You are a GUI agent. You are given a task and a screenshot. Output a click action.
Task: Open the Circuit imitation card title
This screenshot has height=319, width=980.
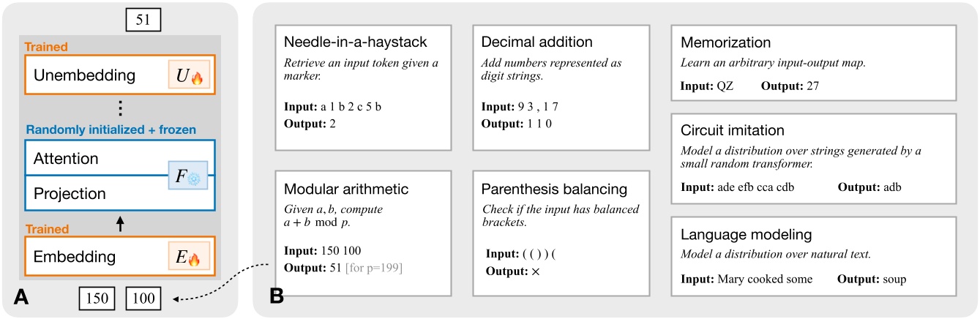(x=733, y=131)
